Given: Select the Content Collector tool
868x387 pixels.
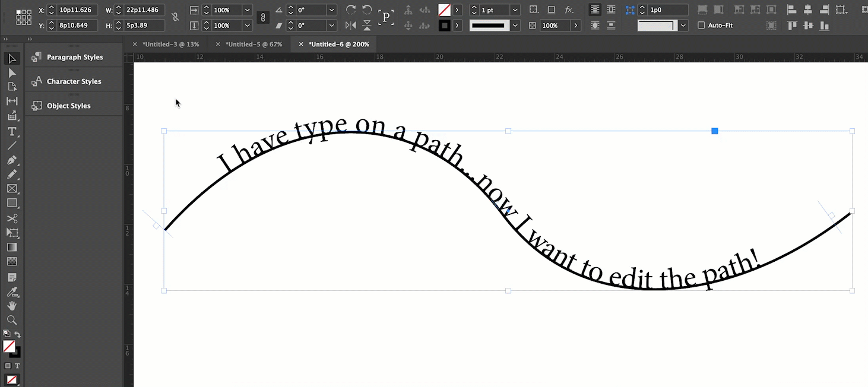Looking at the screenshot, I should (x=12, y=116).
